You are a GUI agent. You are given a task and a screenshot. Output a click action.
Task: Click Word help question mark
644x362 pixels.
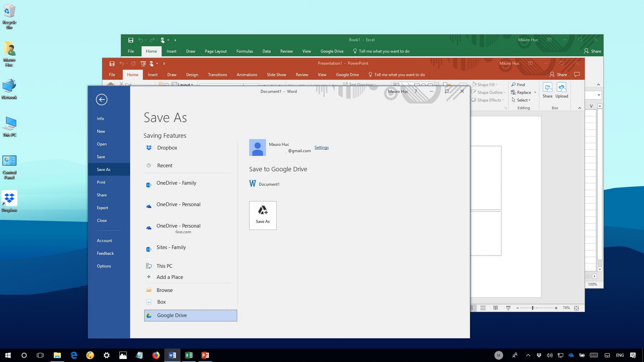tap(416, 91)
